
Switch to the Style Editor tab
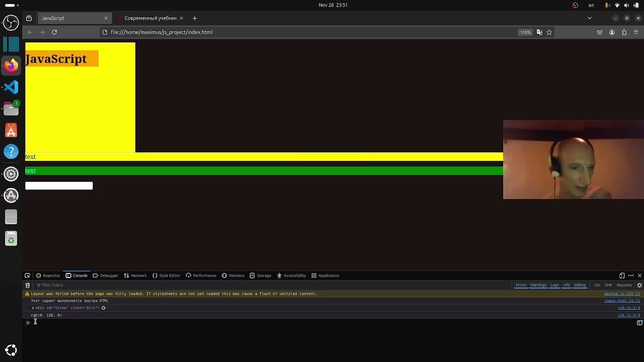166,276
